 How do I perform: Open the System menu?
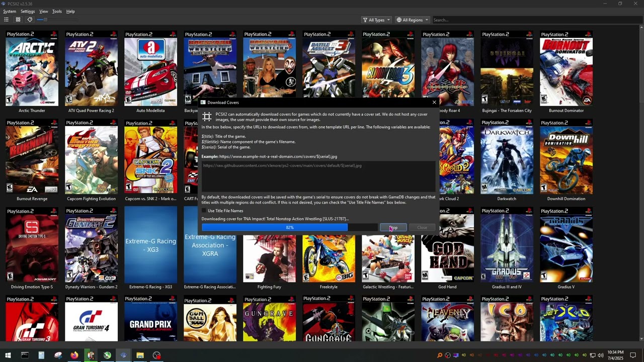click(10, 11)
